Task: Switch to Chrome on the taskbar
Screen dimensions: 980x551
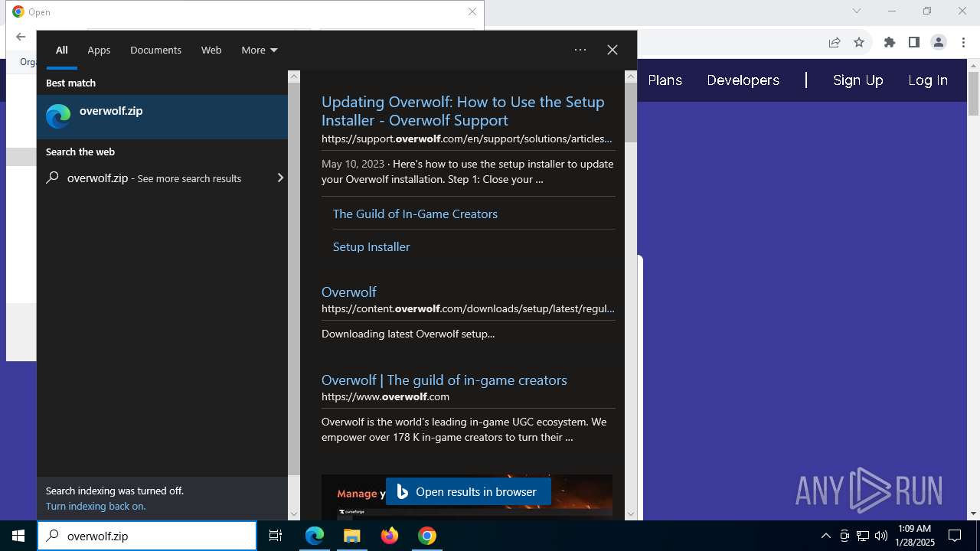Action: point(427,536)
